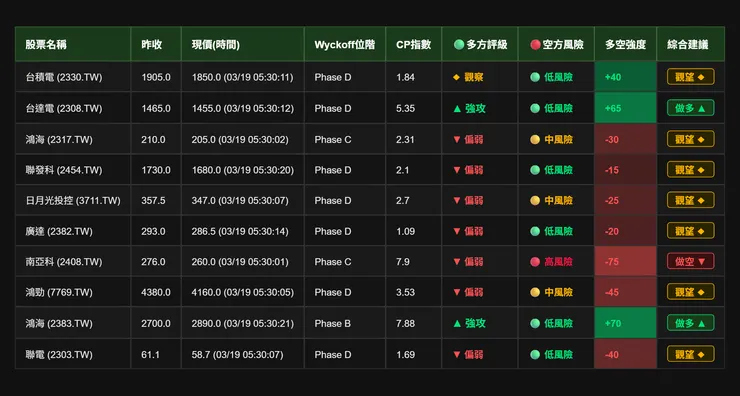
Task: Click CP index value 7.88
Action: pos(405,323)
